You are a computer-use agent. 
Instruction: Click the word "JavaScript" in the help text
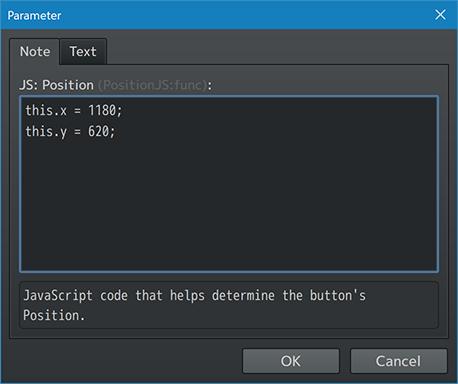[x=58, y=296]
